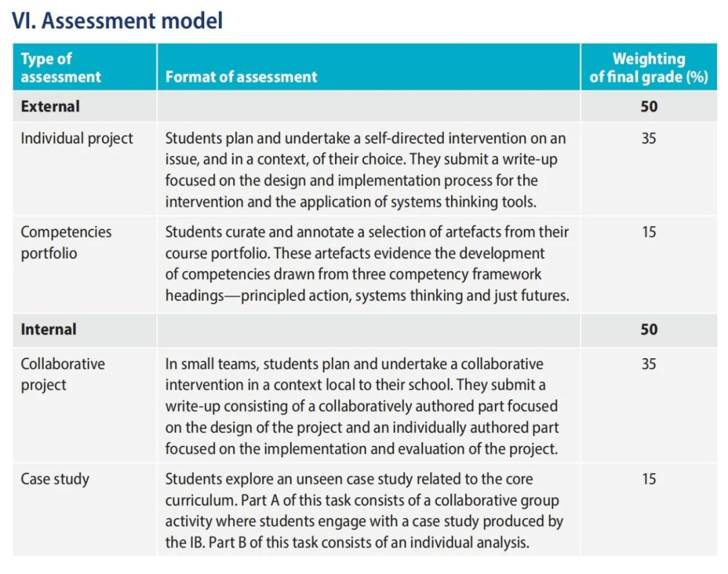Select the "Weighting of final grade (%)" header
Viewport: 728px width, 574px height.
coord(648,67)
